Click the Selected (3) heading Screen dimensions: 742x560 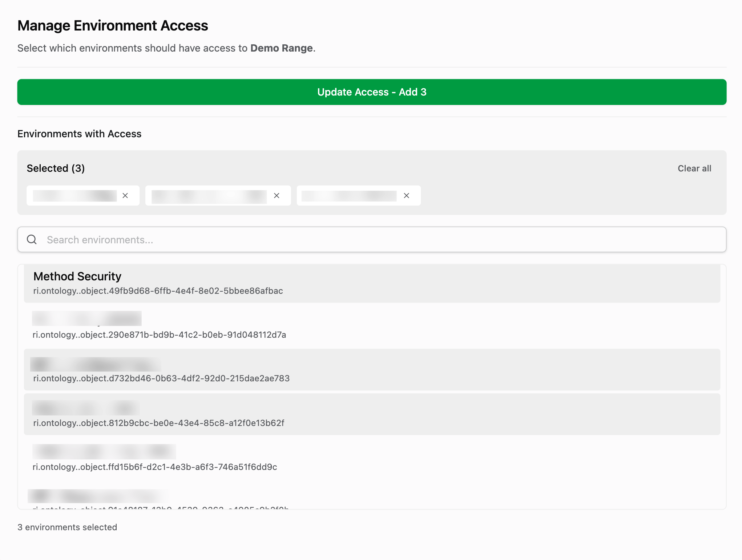click(56, 169)
